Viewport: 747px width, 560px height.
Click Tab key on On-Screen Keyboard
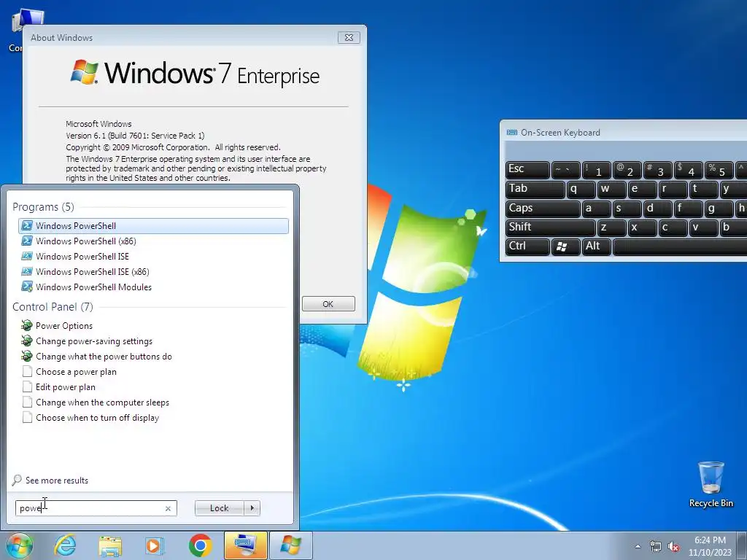pyautogui.click(x=535, y=189)
